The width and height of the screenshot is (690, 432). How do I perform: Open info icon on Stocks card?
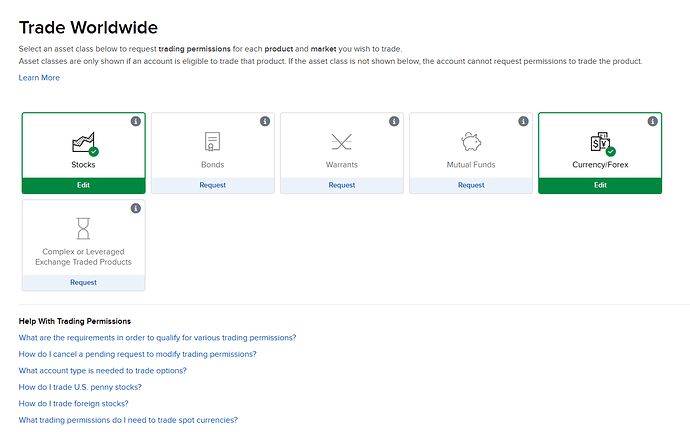136,121
